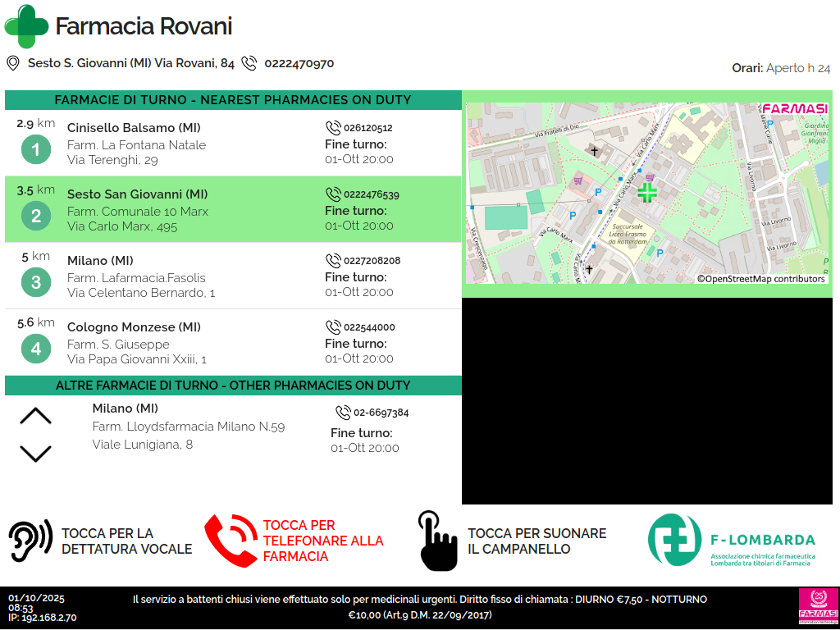The image size is (840, 630).
Task: Click the green cross Farmacia Rovani logo
Action: (x=26, y=26)
